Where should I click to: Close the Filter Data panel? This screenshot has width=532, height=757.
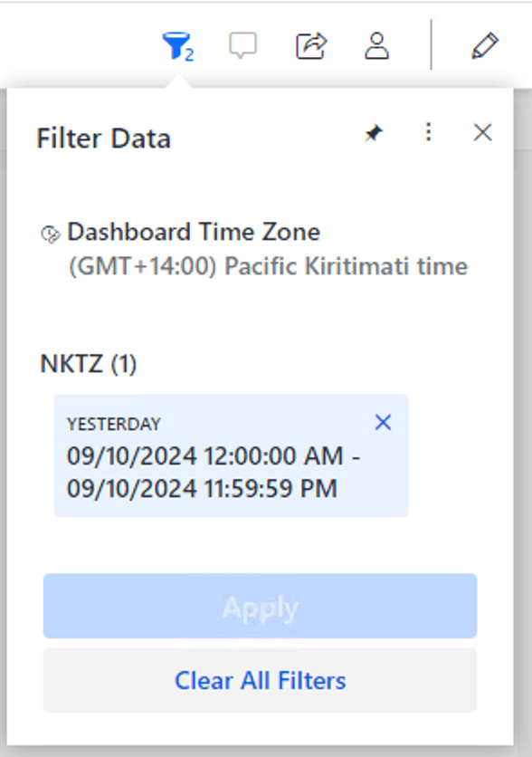click(x=483, y=132)
